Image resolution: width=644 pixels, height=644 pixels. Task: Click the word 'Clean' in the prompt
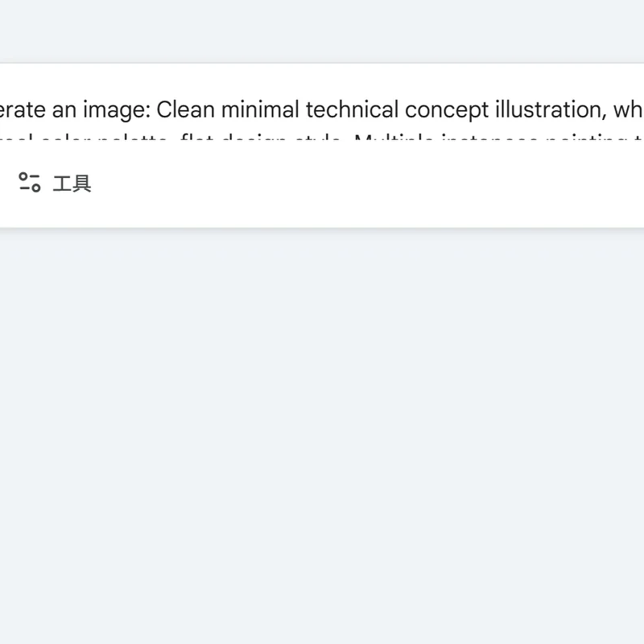(x=183, y=109)
